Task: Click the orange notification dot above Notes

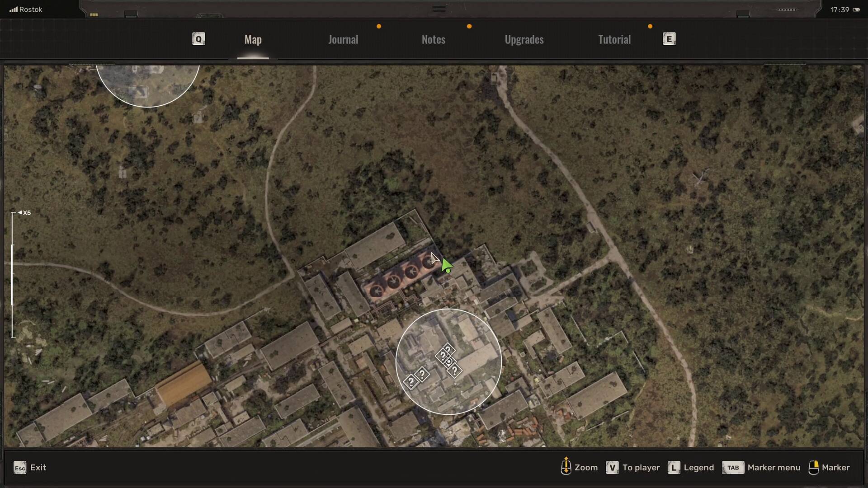Action: coord(469,26)
